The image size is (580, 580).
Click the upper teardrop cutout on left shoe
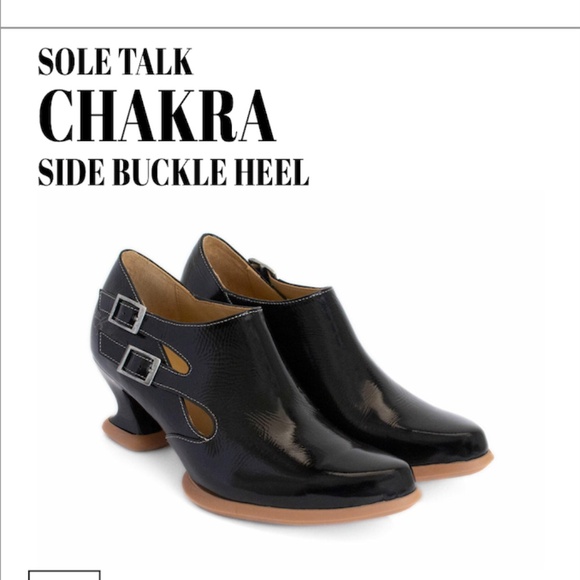(176, 360)
